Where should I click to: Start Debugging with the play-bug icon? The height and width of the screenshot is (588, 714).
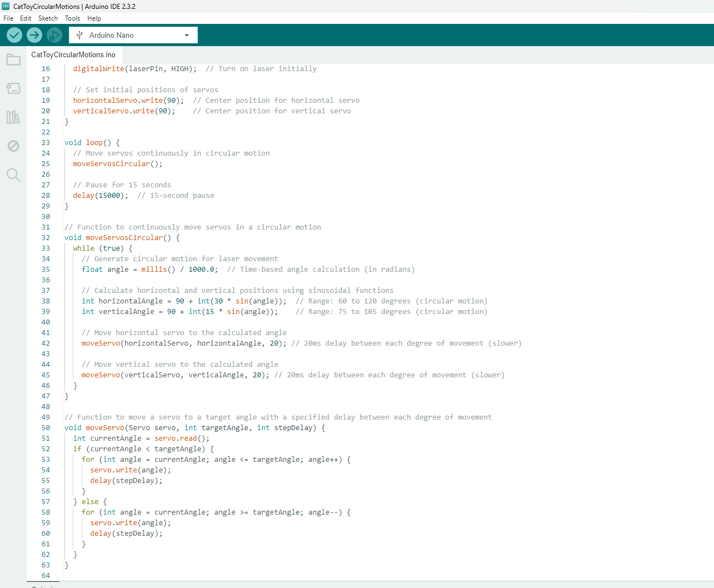point(54,35)
